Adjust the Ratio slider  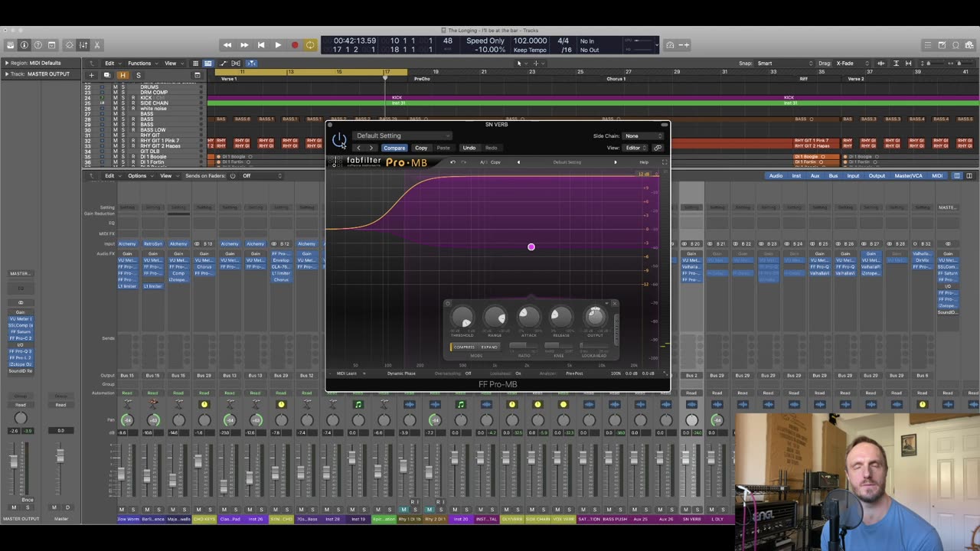(x=524, y=347)
